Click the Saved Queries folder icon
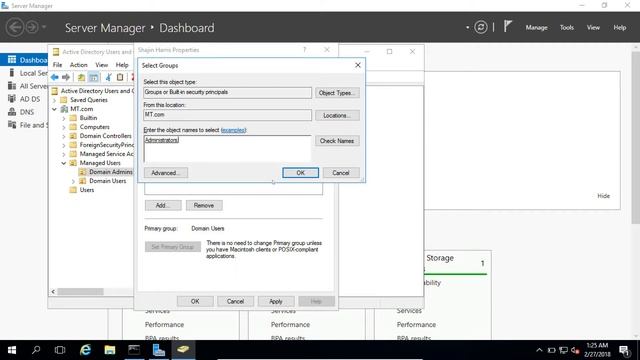 tap(64, 100)
